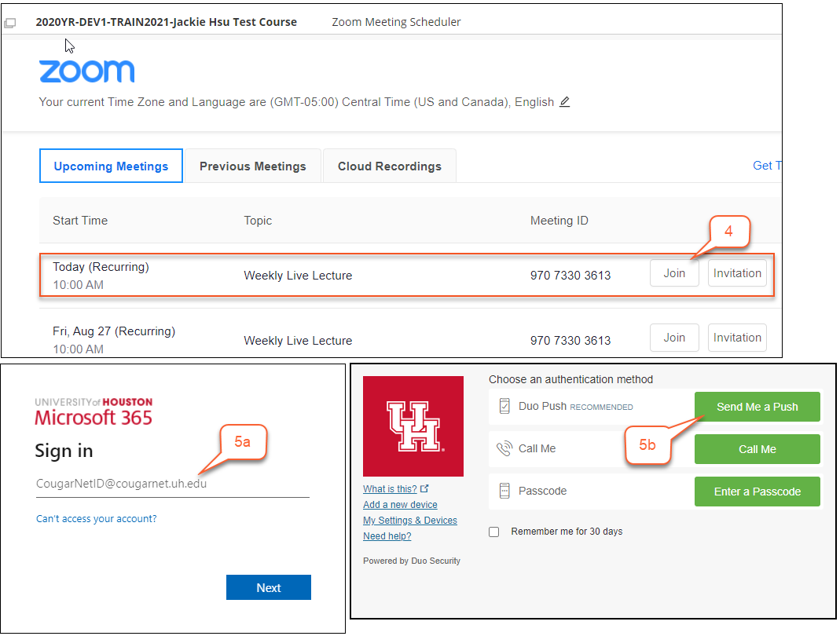840x636 pixels.
Task: Click the Start Time column header
Action: click(80, 221)
